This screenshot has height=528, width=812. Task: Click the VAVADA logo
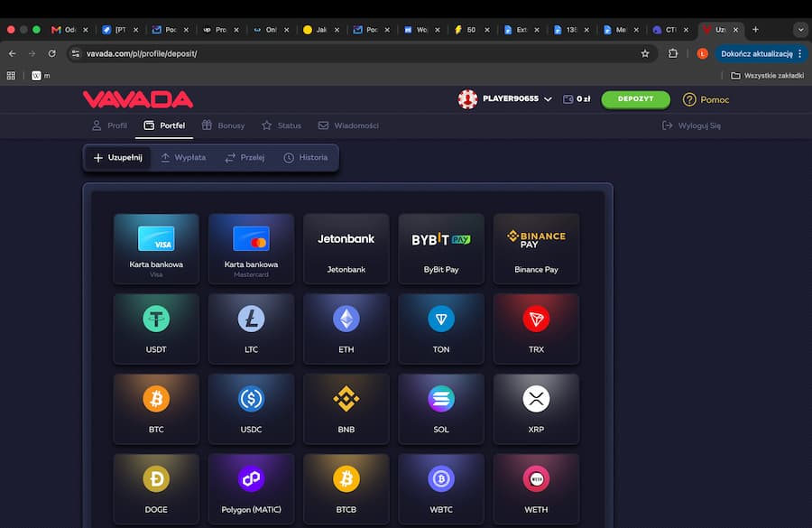click(x=138, y=99)
